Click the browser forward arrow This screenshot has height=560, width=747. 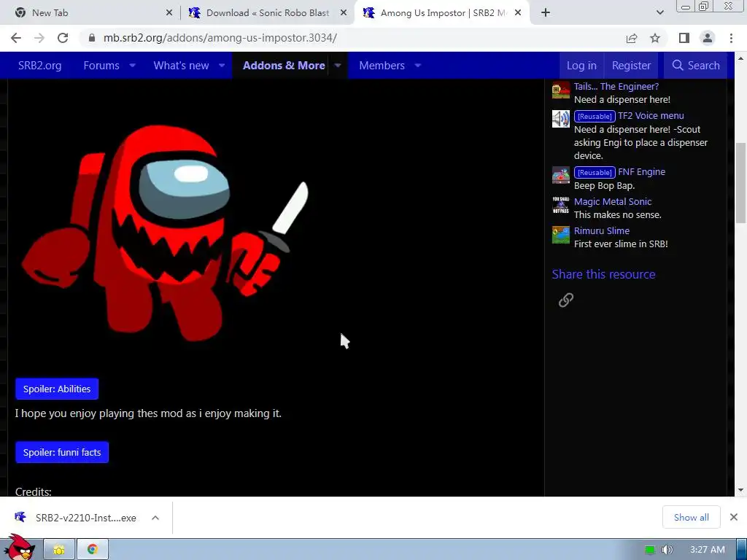39,38
